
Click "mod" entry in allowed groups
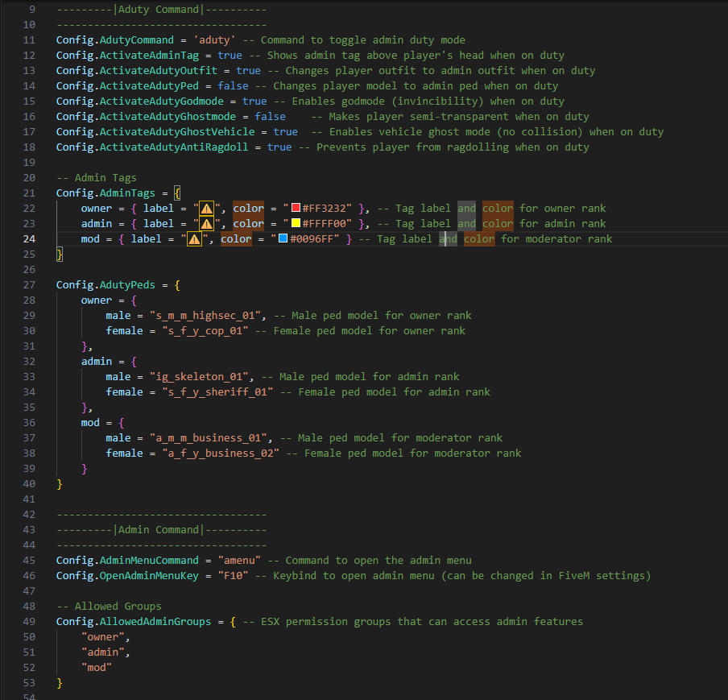point(97,668)
